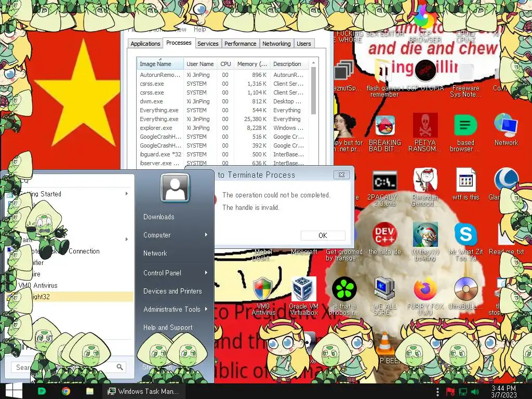Click the process list vertical scrollbar
Screen dimensions: 532x399
click(313, 90)
